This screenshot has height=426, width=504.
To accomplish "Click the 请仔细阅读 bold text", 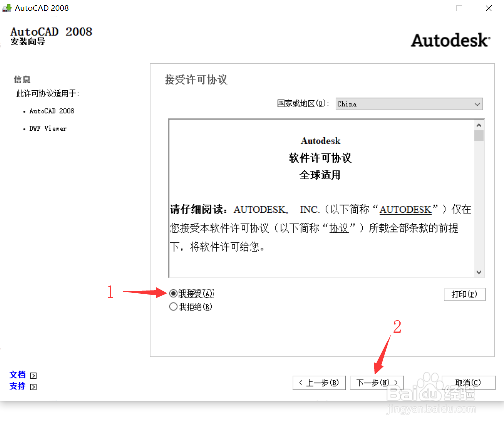I will coord(199,210).
